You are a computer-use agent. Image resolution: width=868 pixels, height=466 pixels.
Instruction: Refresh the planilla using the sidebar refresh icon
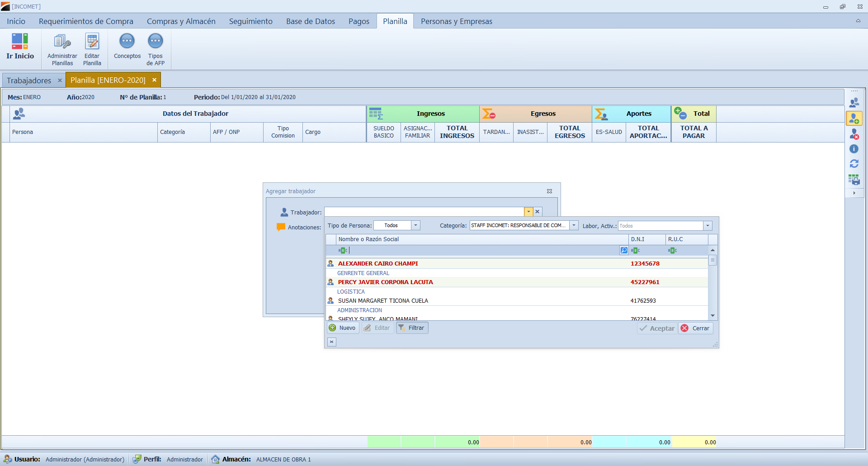854,164
